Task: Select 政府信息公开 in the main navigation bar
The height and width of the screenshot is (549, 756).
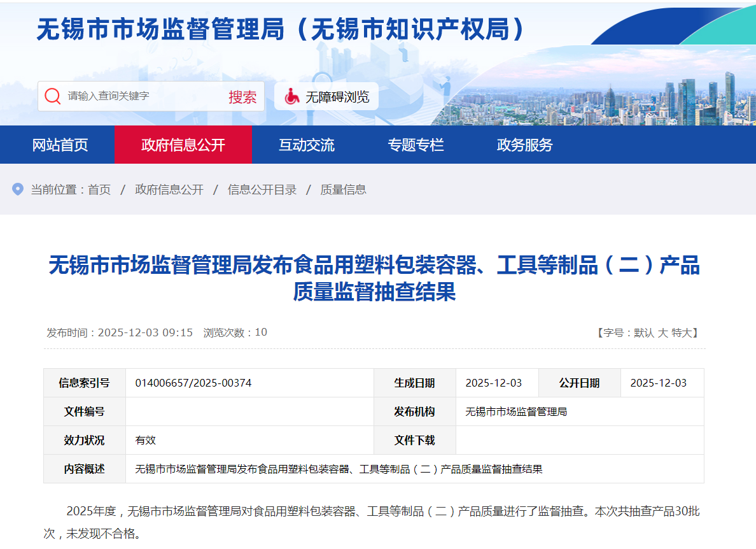Action: 183,145
